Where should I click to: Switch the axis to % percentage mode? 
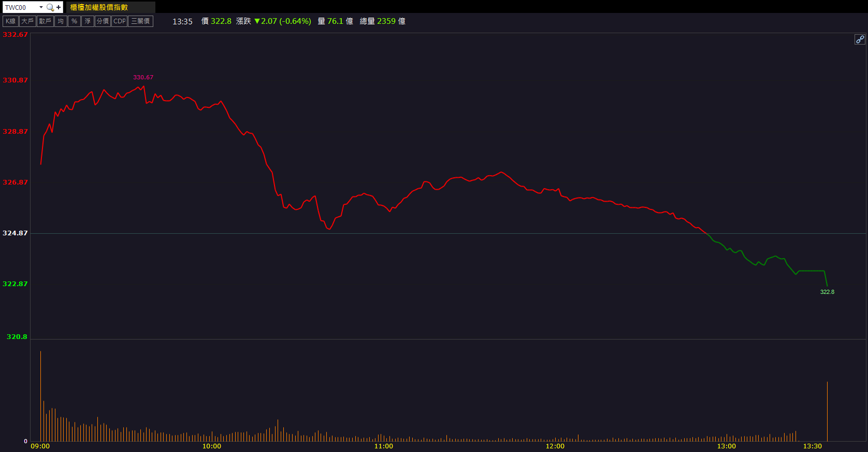click(x=74, y=21)
